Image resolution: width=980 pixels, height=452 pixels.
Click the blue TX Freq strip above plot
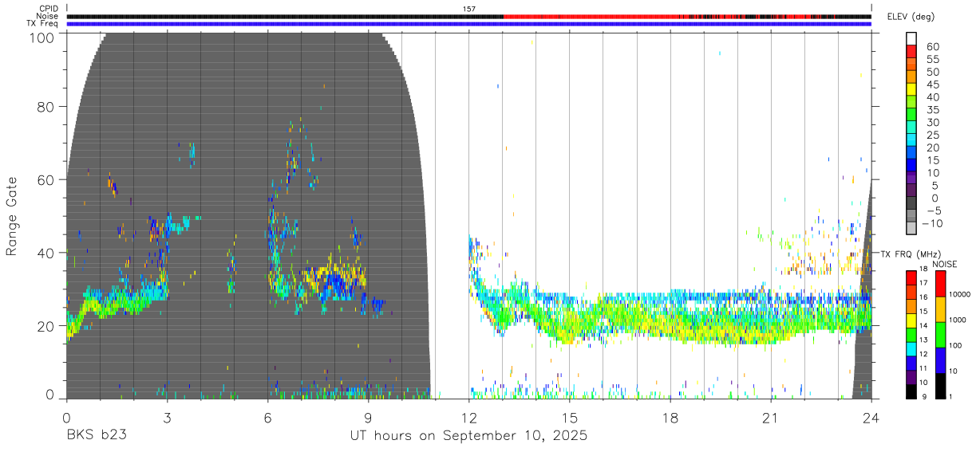click(x=469, y=24)
